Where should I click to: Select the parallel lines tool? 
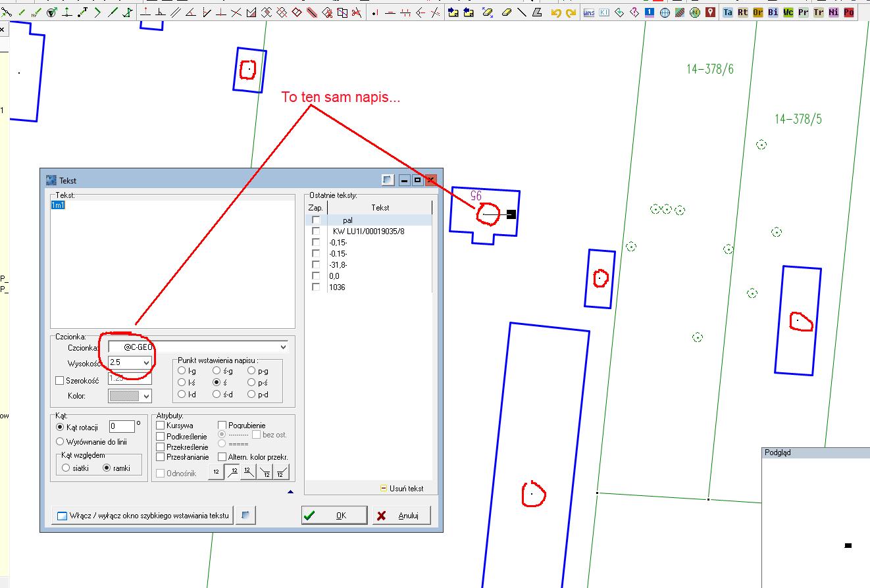(x=176, y=12)
